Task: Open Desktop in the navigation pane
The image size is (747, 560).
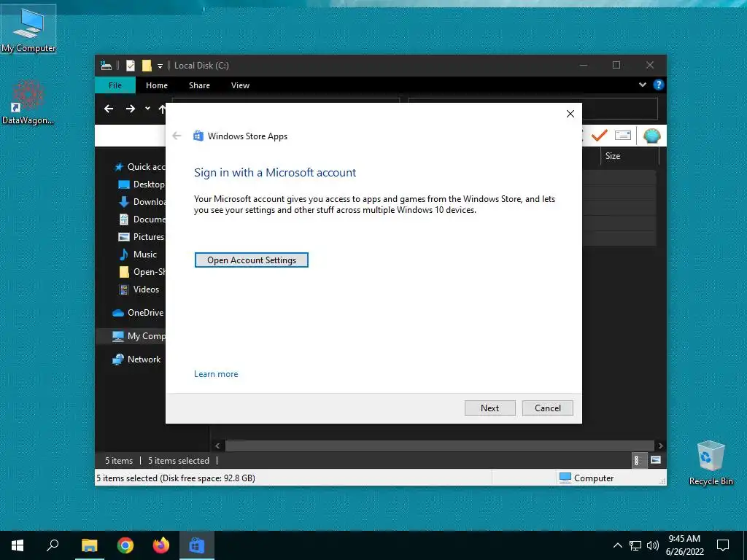Action: [x=142, y=184]
